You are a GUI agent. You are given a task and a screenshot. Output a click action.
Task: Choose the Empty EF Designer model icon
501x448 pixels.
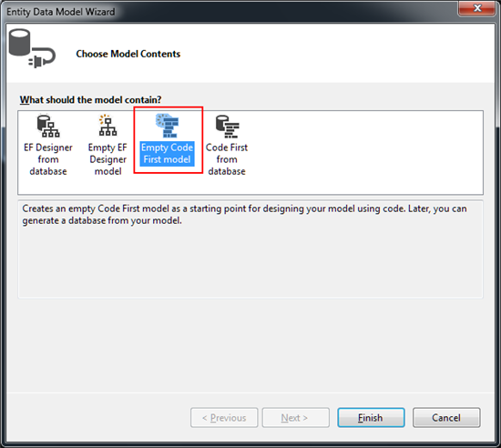click(107, 125)
